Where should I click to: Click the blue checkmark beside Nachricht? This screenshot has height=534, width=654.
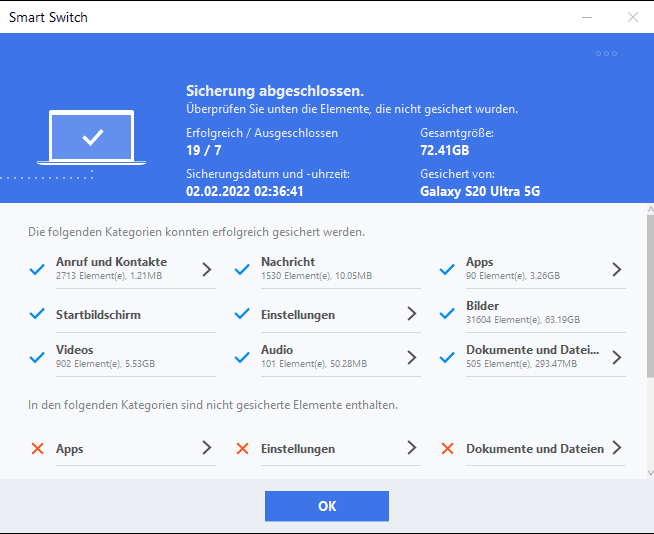242,269
